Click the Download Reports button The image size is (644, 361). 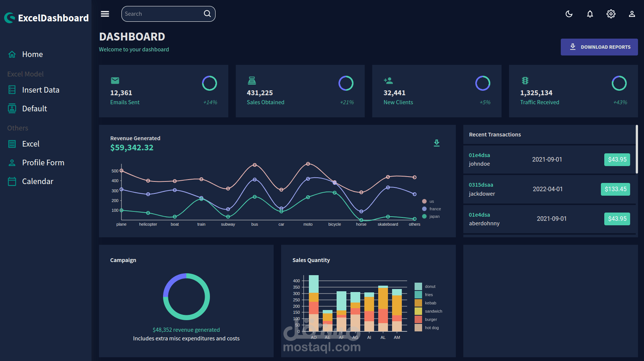pos(599,47)
